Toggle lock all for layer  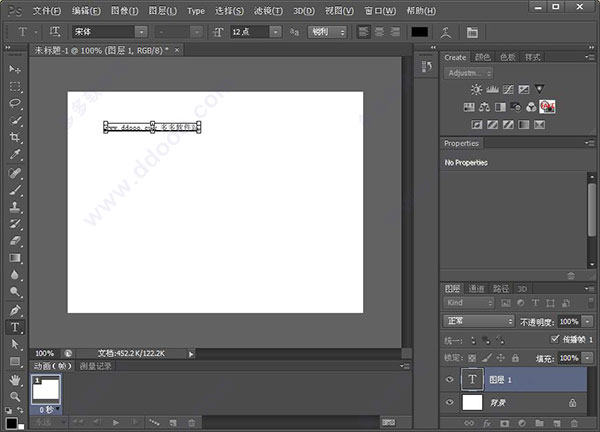point(515,358)
